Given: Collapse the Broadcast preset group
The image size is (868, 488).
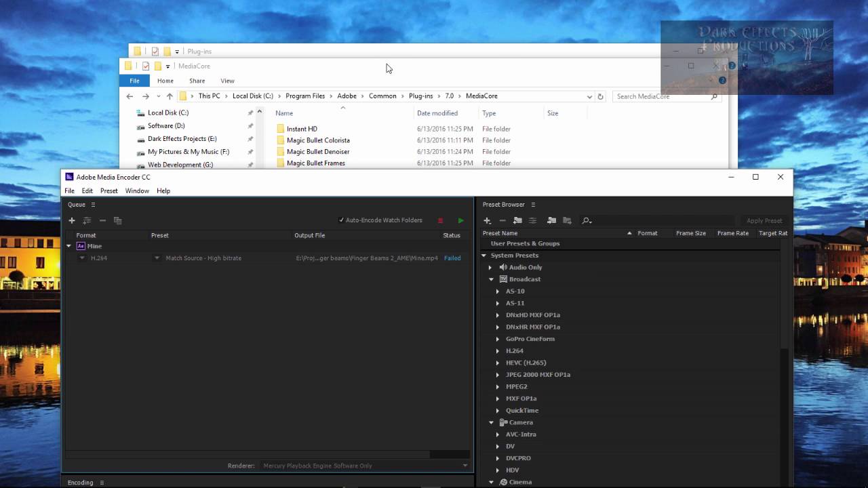Looking at the screenshot, I should click(x=491, y=279).
